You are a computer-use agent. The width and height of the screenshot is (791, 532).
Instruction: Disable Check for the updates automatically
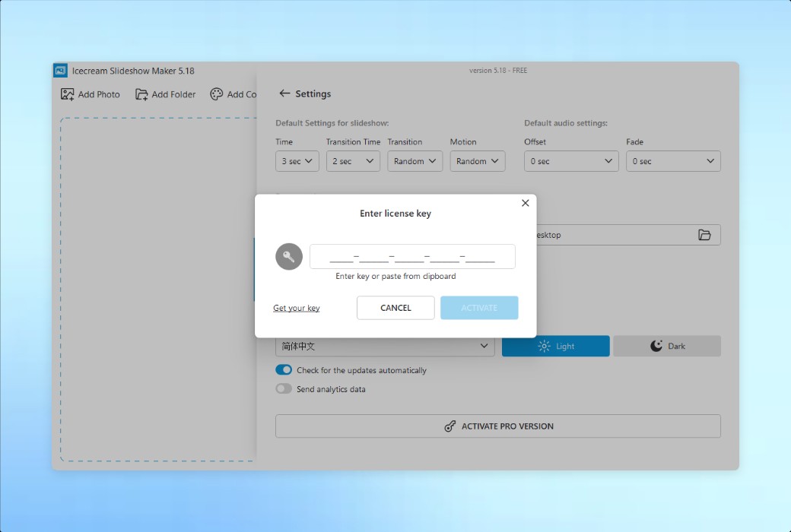click(284, 369)
